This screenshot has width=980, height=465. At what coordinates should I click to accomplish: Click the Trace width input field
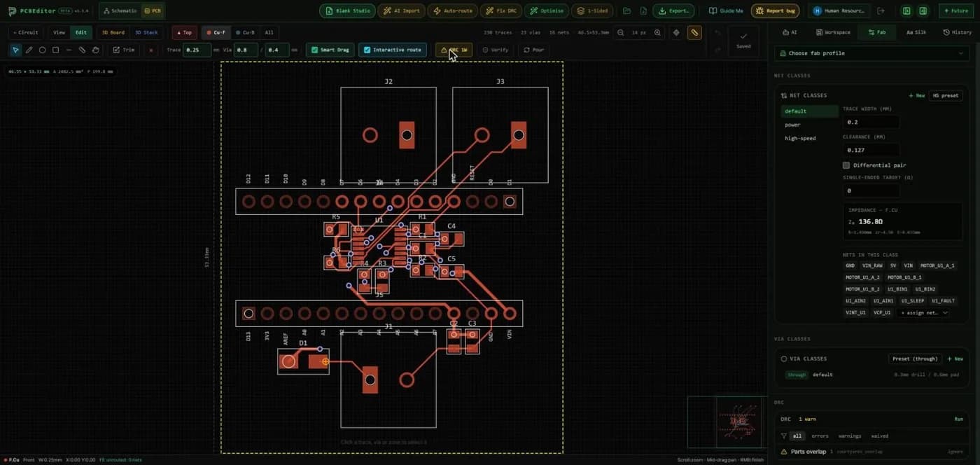pos(871,122)
